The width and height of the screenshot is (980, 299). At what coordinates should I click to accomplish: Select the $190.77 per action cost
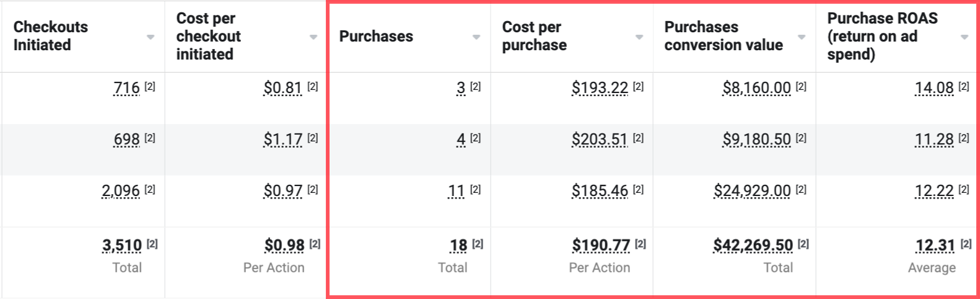point(601,246)
